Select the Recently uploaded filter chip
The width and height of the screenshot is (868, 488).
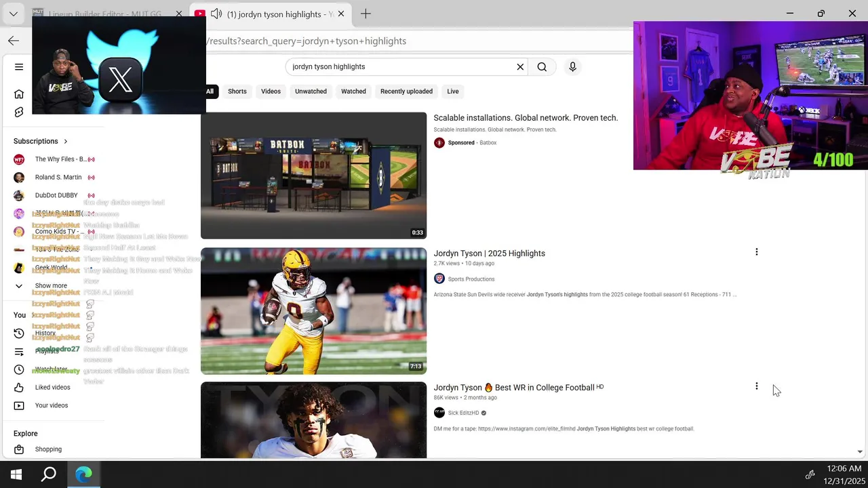pos(406,91)
